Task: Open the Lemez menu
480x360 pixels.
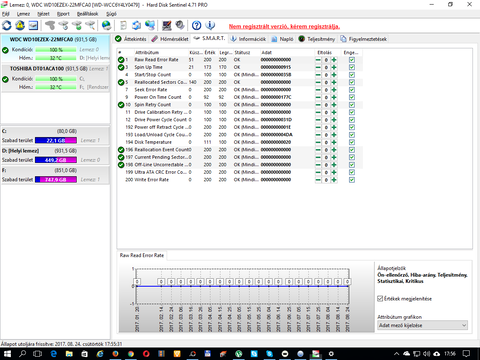Action: (x=23, y=14)
